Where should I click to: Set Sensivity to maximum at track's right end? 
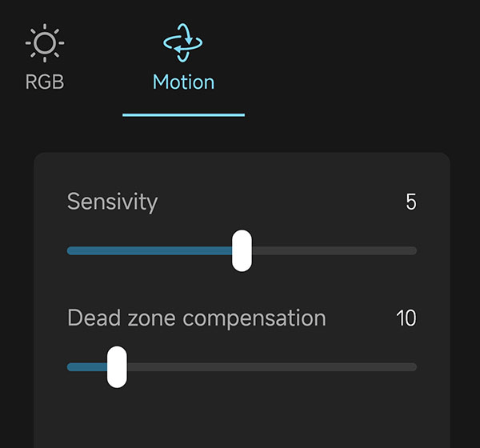coord(414,250)
